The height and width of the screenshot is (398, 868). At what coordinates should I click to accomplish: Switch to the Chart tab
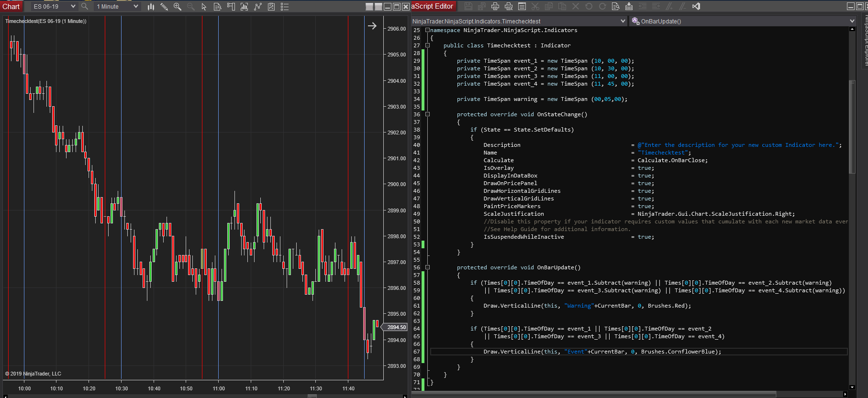pyautogui.click(x=11, y=7)
